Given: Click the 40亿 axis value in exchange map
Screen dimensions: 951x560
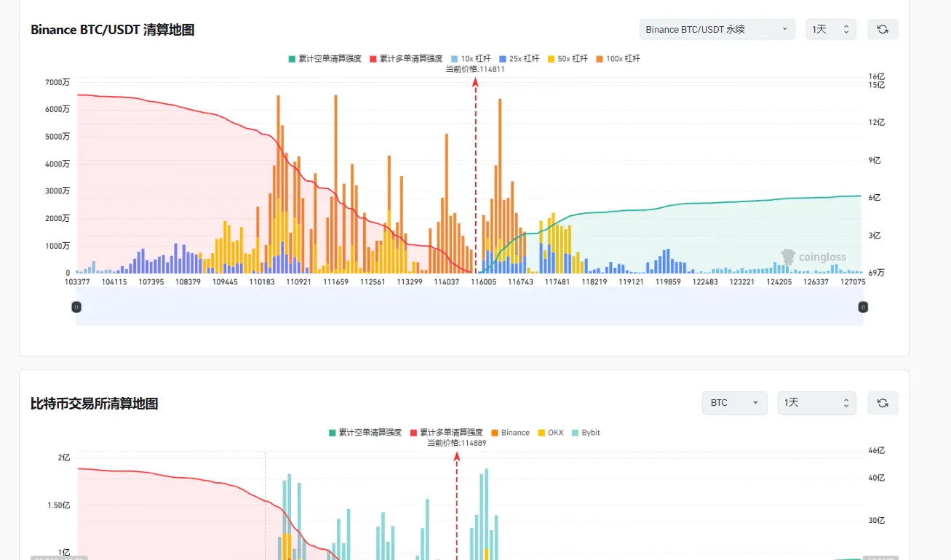Looking at the screenshot, I should [x=877, y=478].
